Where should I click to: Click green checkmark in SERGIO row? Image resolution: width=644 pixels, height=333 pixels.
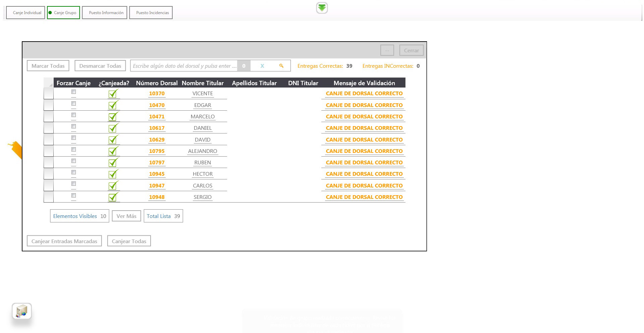pos(113,197)
